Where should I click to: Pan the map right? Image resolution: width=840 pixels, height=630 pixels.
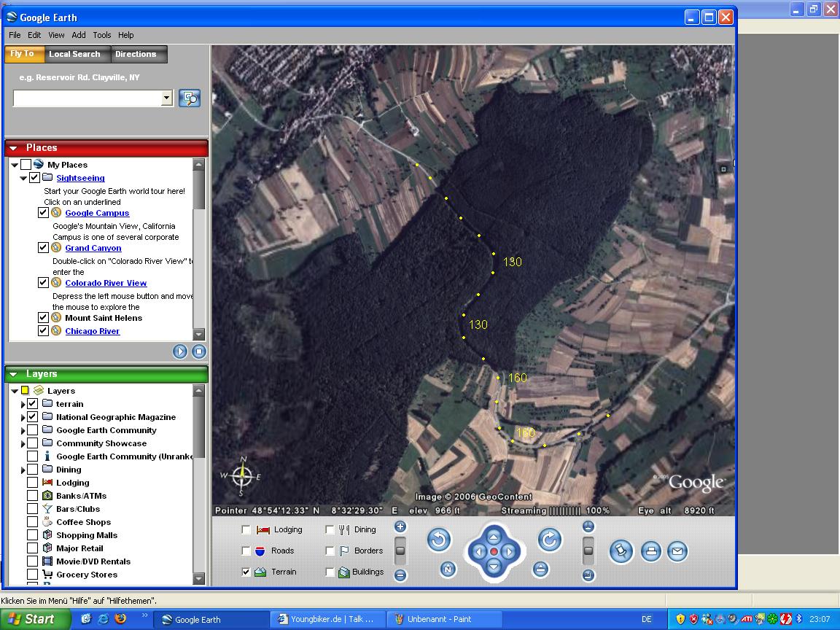(509, 551)
